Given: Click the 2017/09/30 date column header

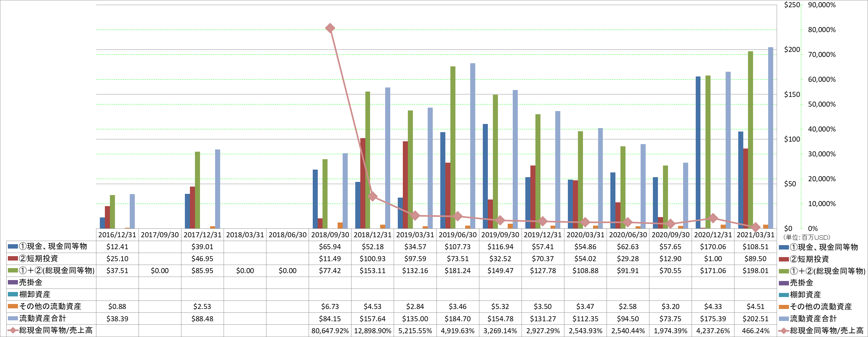Looking at the screenshot, I should tap(160, 235).
